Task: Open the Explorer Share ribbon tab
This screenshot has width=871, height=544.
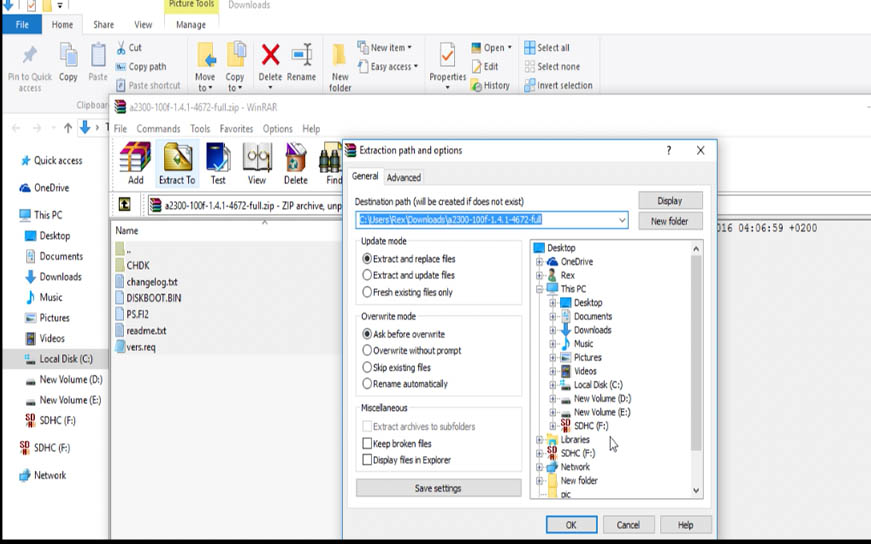Action: (103, 25)
